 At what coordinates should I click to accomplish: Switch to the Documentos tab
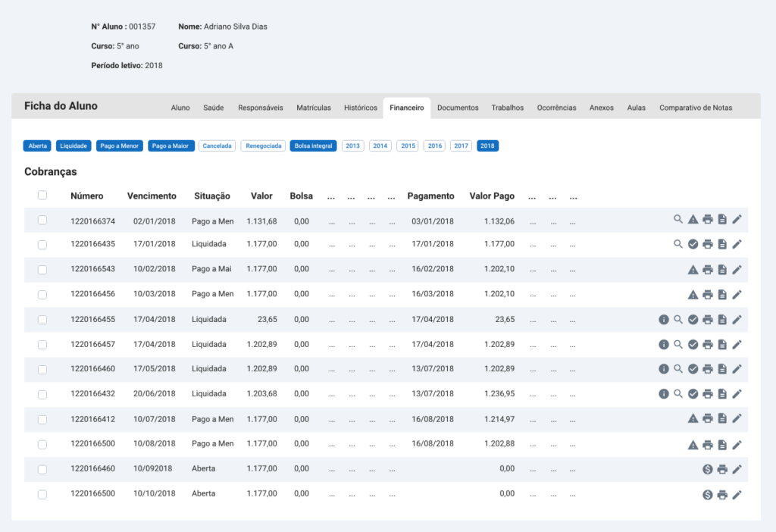(x=458, y=108)
